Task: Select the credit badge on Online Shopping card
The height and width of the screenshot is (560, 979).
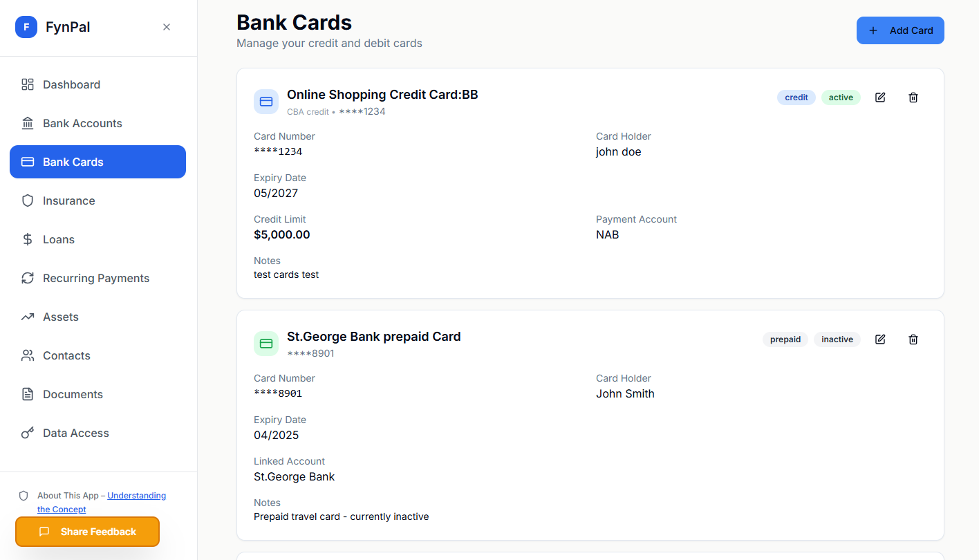Action: (x=796, y=97)
